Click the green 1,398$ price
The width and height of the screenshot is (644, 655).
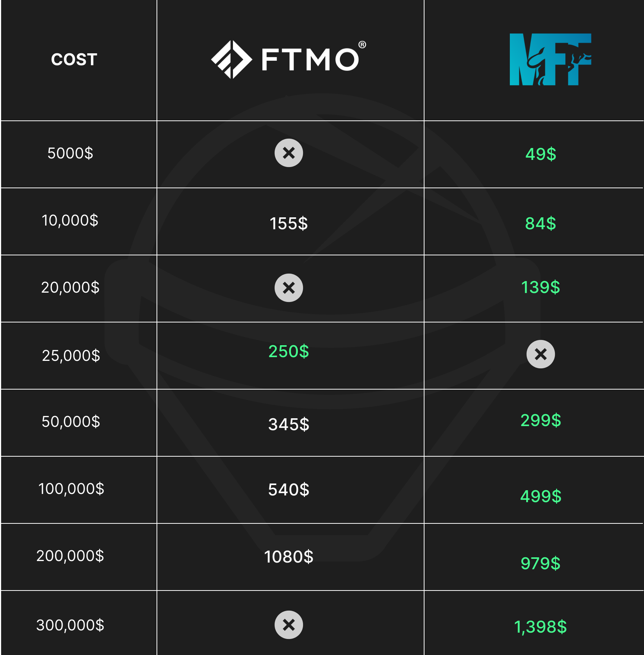(541, 627)
